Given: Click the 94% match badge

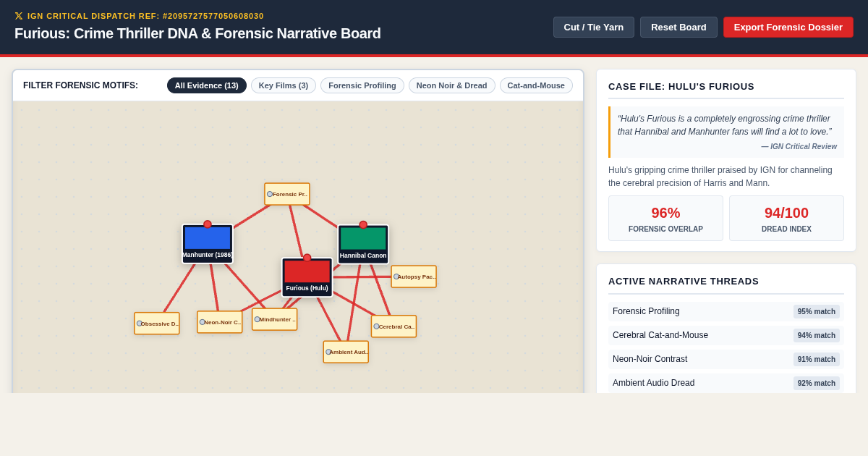Looking at the screenshot, I should pyautogui.click(x=817, y=335).
